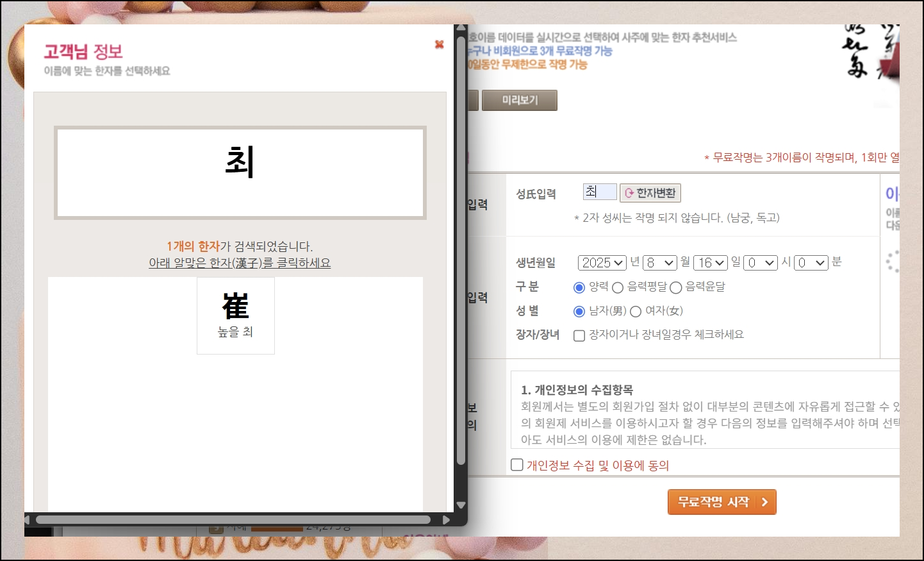Click the 아래 알맞은 한자(漢子)를 클릭하세요 text
This screenshot has height=561, width=924.
pos(240,263)
